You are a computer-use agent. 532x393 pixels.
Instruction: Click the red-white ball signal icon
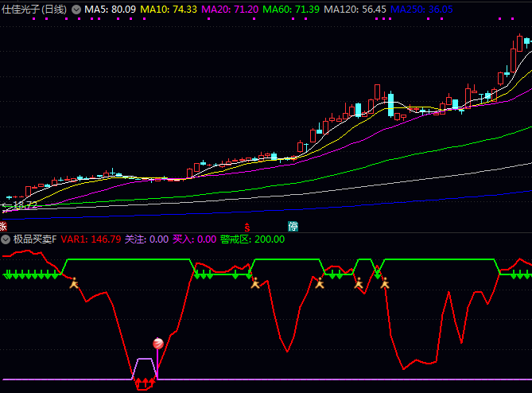pos(157,343)
